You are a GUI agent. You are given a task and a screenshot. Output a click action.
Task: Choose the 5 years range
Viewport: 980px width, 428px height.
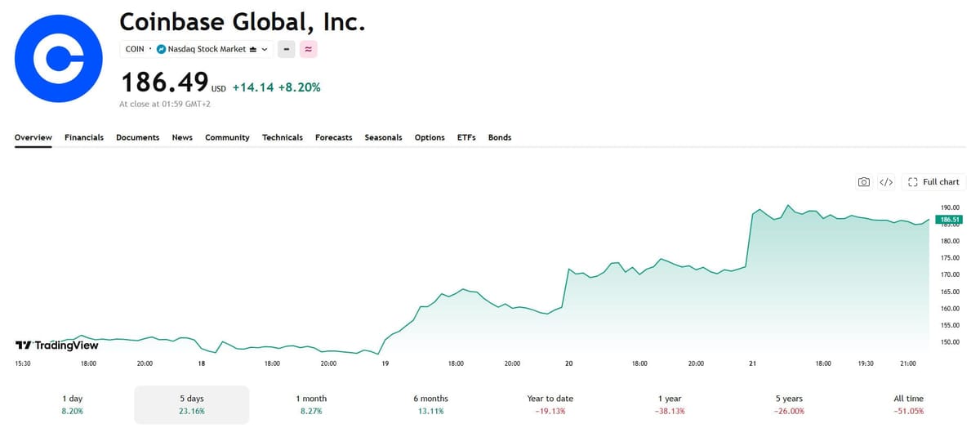point(790,404)
